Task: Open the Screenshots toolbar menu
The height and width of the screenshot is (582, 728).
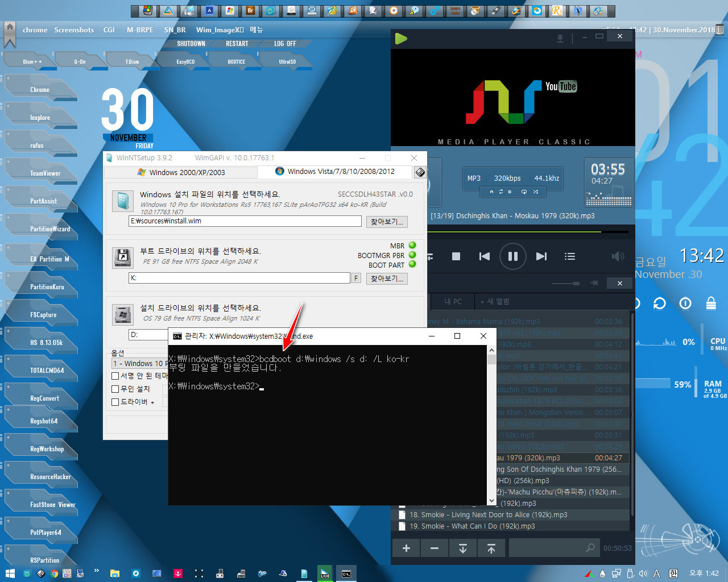Action: coord(74,30)
